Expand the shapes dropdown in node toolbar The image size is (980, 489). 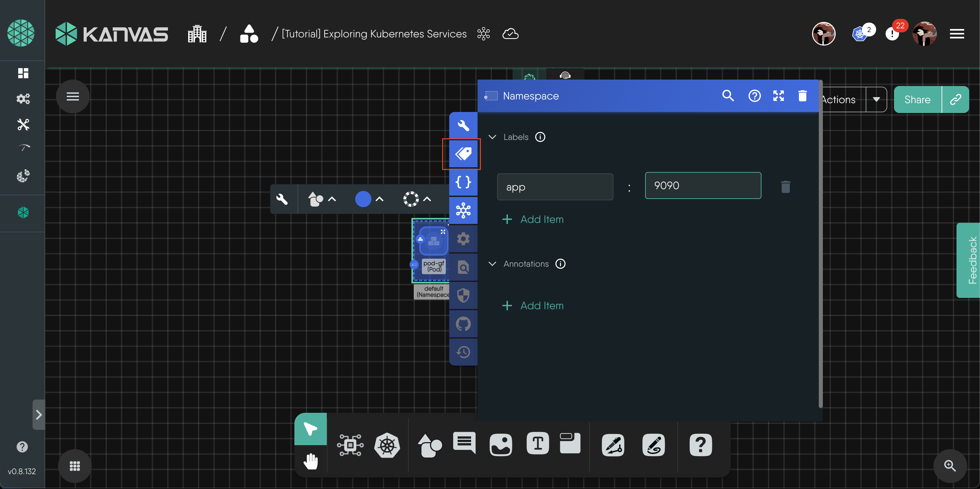tap(332, 199)
